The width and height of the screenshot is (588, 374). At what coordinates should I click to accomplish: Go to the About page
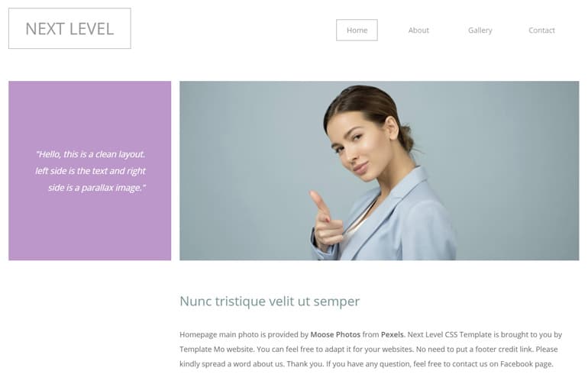click(418, 31)
